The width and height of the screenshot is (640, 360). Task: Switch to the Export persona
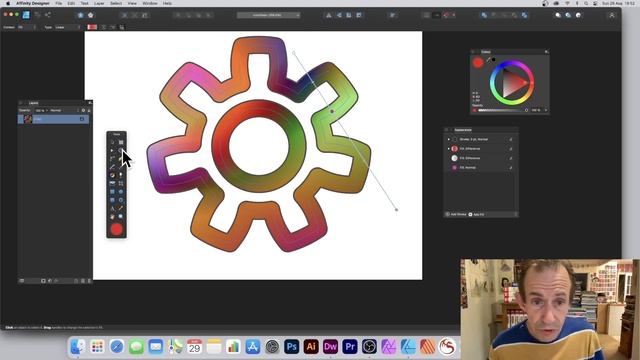coord(48,15)
